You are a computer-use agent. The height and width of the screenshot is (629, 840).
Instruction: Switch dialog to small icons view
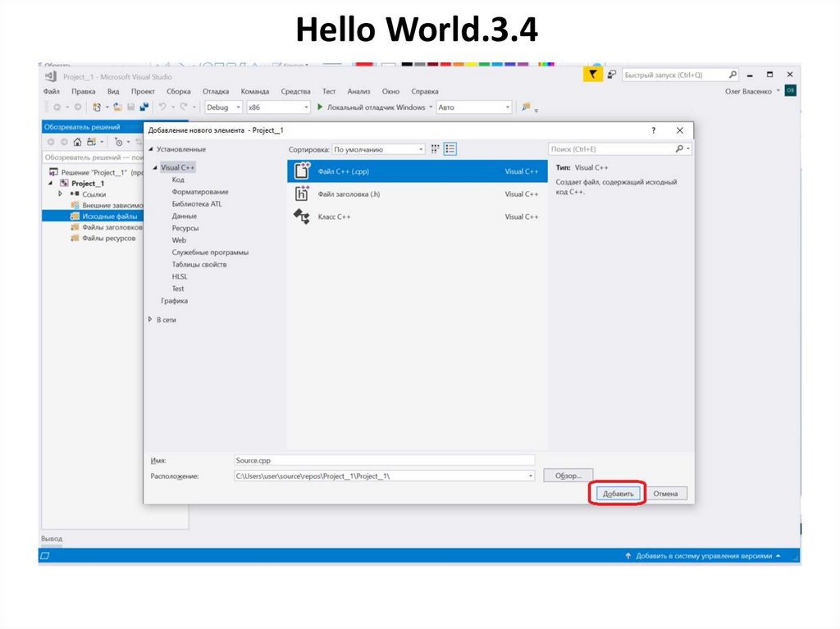[x=435, y=149]
